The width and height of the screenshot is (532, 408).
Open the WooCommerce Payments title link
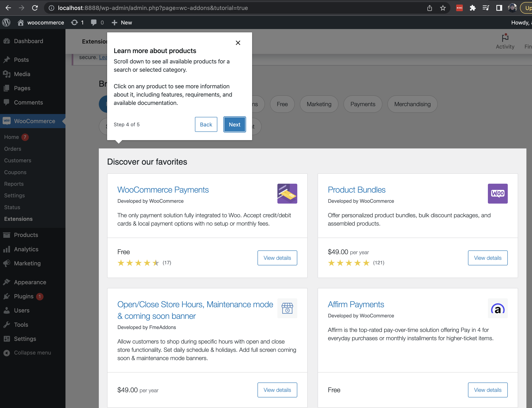pos(163,190)
